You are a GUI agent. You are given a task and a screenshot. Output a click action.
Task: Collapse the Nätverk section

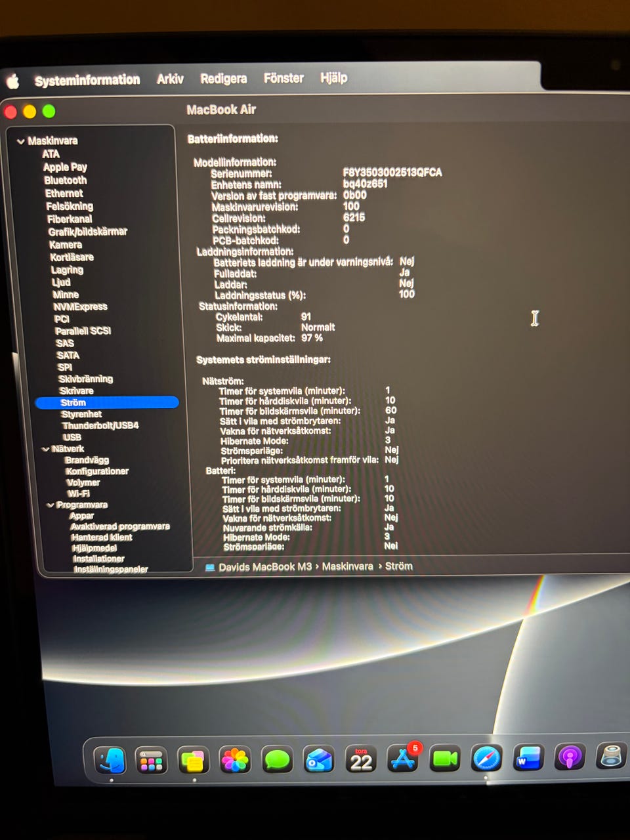tap(45, 449)
